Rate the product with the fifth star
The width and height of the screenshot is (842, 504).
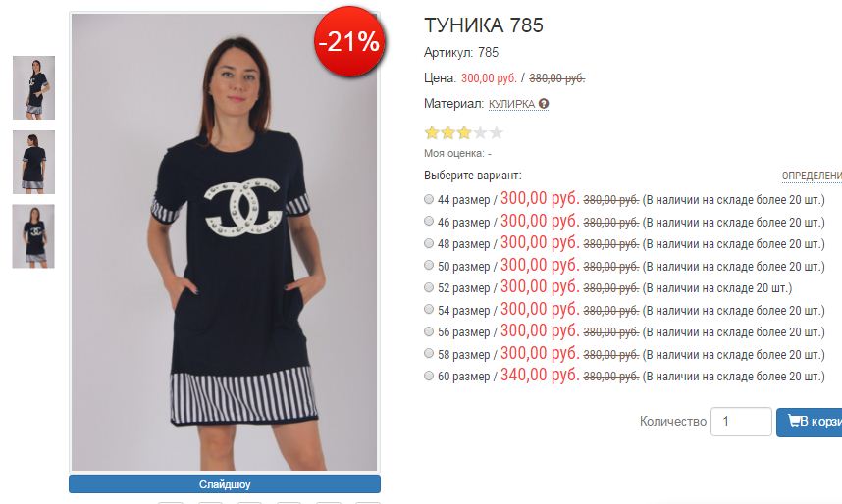point(497,132)
